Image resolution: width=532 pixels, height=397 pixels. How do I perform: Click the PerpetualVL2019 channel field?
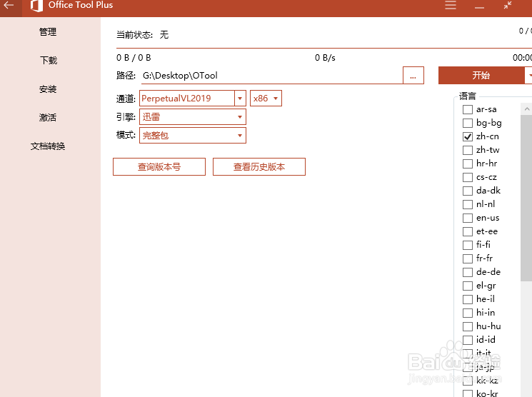pyautogui.click(x=187, y=99)
